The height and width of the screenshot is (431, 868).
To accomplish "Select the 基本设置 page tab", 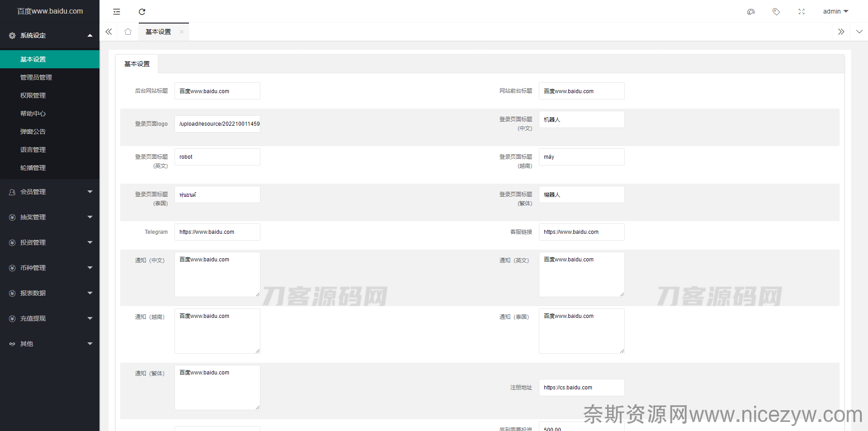I will click(158, 32).
